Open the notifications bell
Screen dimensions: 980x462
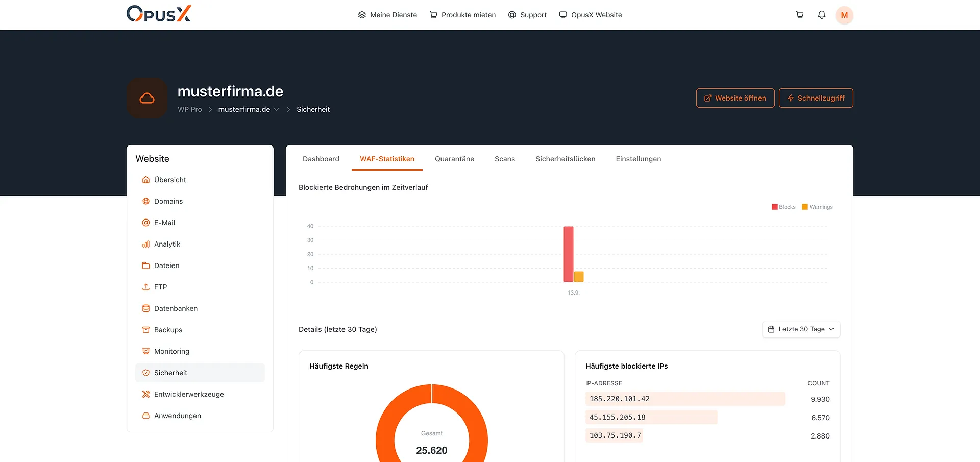tap(822, 15)
